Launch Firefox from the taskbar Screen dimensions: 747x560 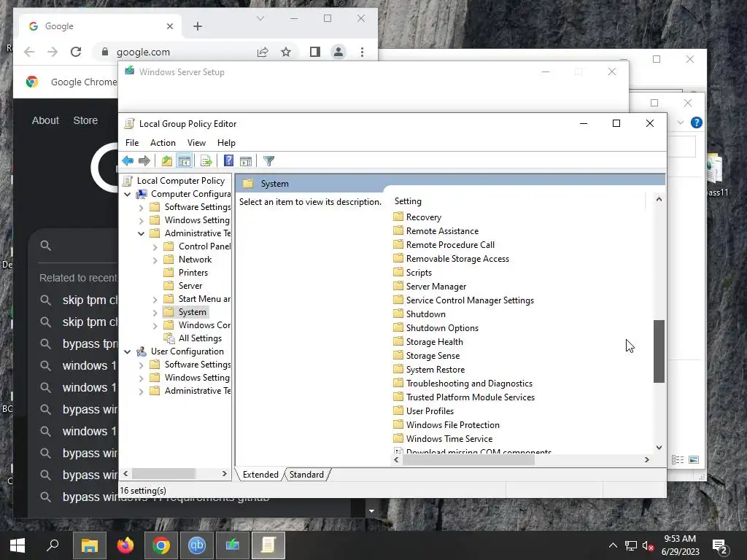(125, 545)
